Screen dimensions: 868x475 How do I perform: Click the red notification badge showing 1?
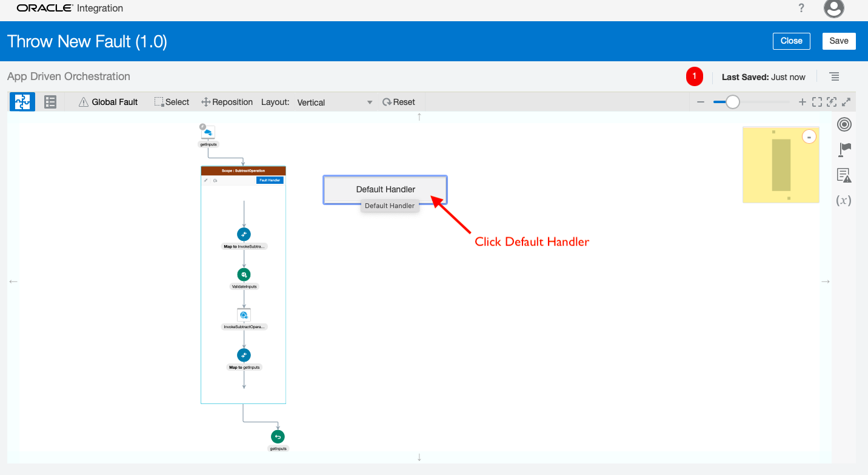pos(695,76)
